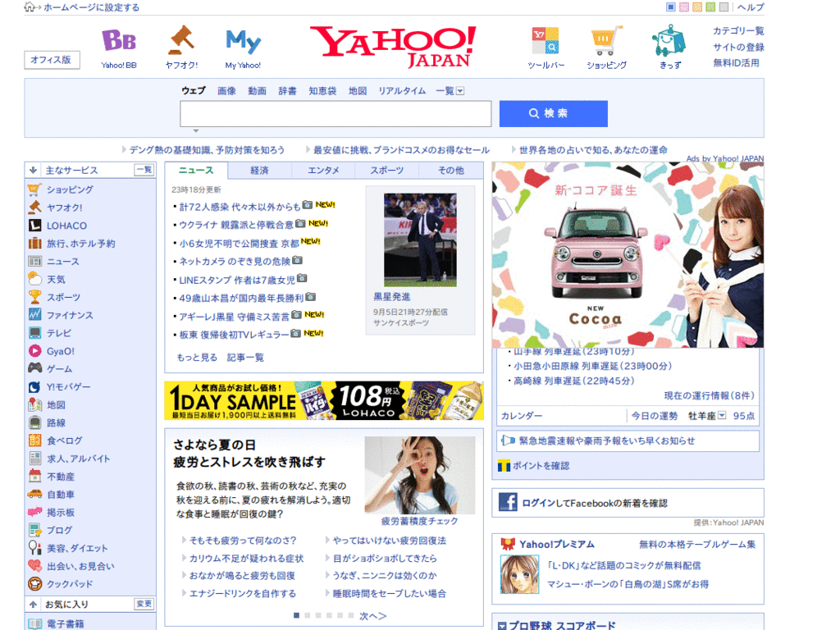
Task: Expand the arrow below the search box
Action: point(196,130)
